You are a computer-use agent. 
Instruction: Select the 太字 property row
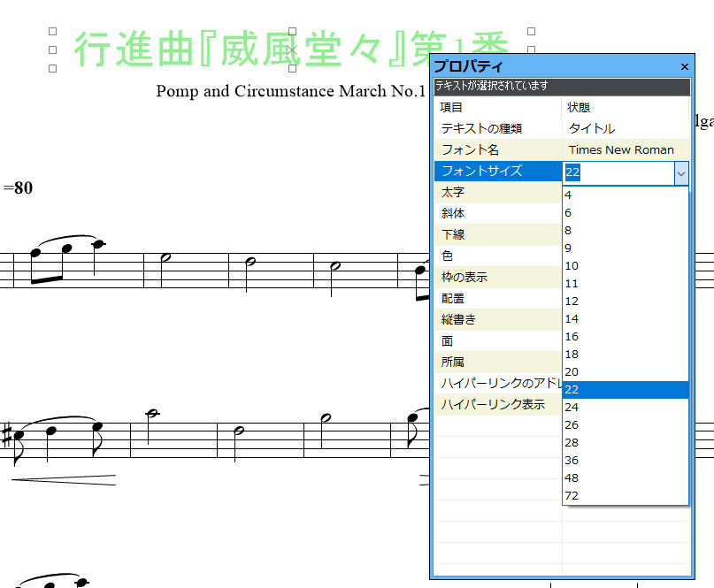coord(498,193)
